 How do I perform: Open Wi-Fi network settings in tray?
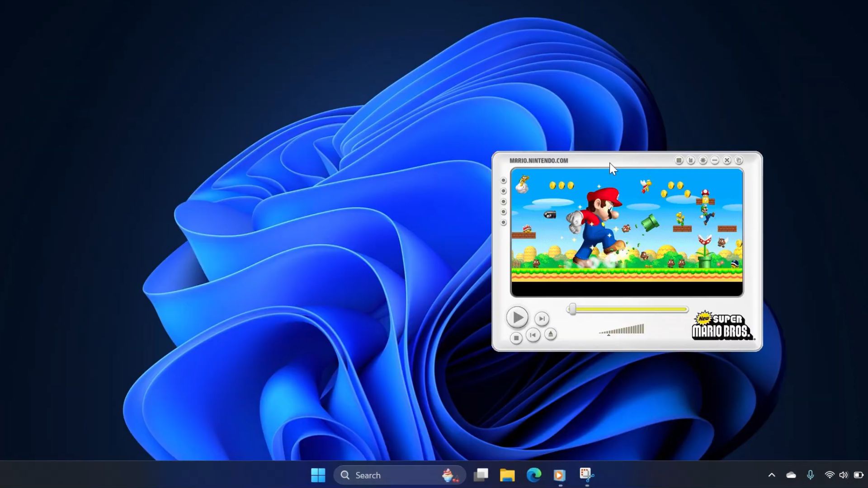tap(830, 475)
